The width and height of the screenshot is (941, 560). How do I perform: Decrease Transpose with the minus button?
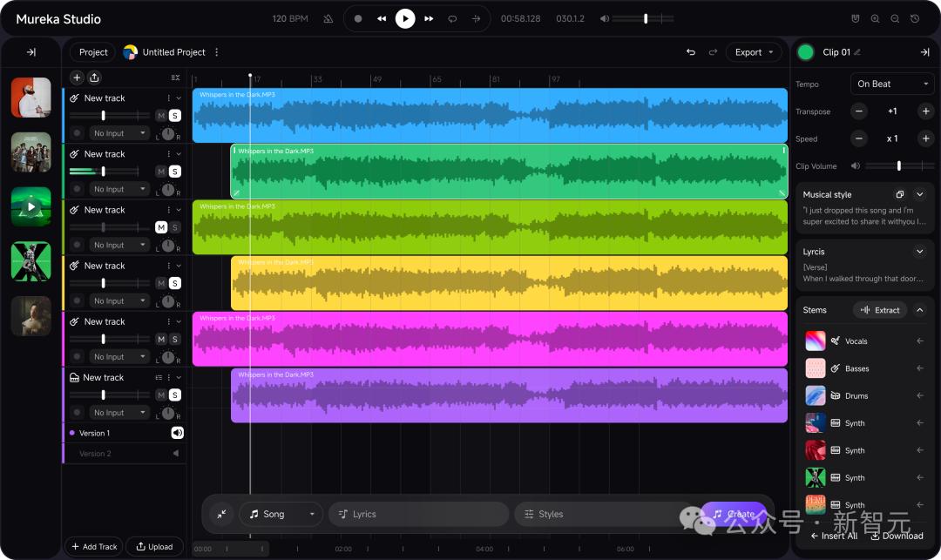[x=859, y=111]
